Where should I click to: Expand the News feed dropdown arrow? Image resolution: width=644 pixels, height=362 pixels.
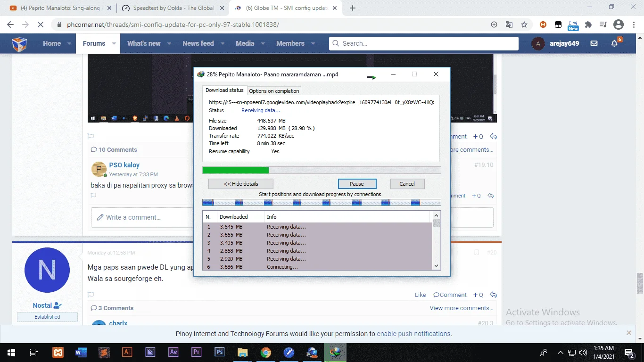tap(223, 43)
